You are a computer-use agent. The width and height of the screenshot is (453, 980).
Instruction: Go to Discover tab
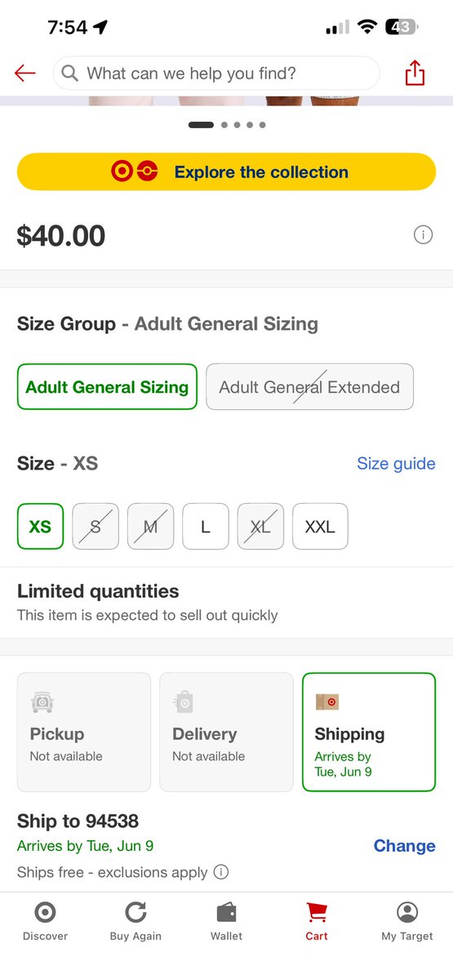coord(45,921)
